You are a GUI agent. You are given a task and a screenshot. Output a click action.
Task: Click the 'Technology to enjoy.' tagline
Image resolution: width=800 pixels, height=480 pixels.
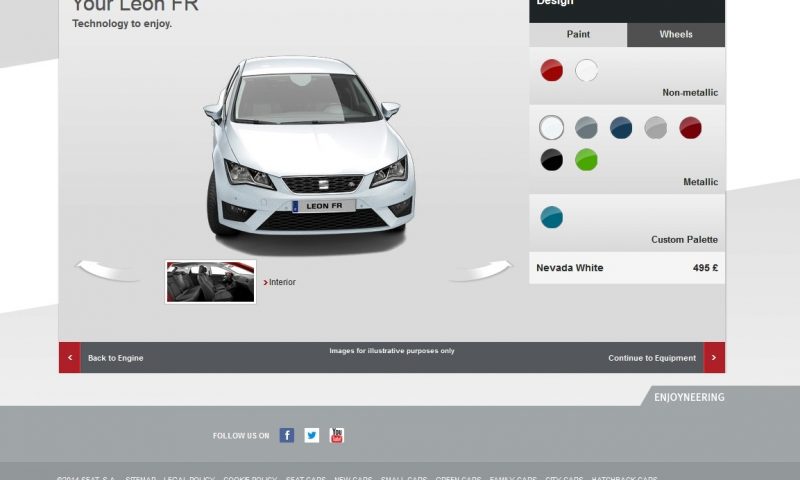click(x=122, y=23)
